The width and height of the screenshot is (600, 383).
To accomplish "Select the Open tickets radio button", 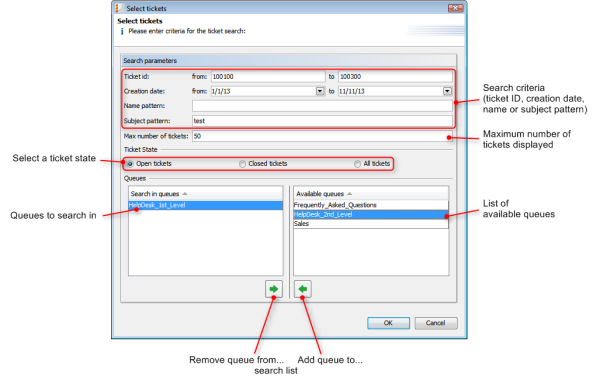I will 130,164.
